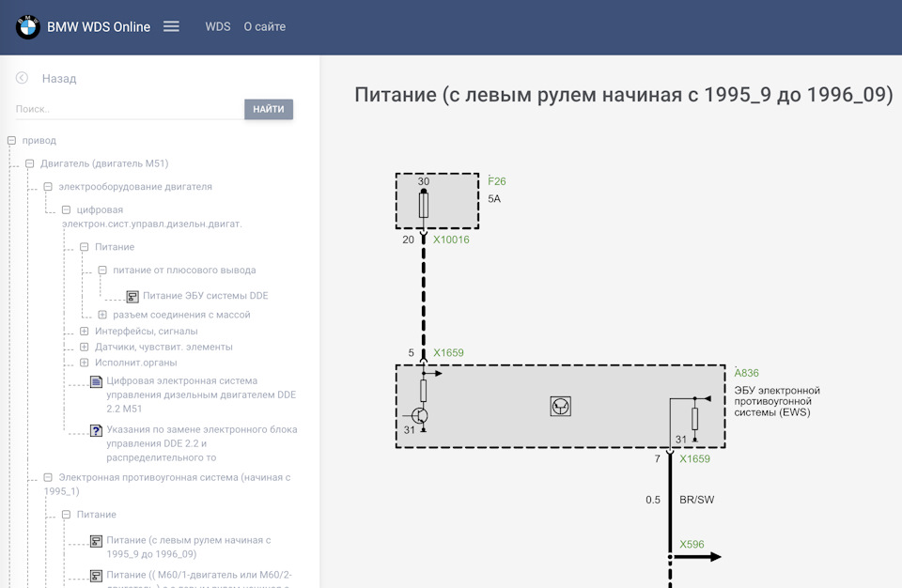Screen dimensions: 902x588
Task: Click document icon for Цифровая электронная система
Action: (97, 381)
